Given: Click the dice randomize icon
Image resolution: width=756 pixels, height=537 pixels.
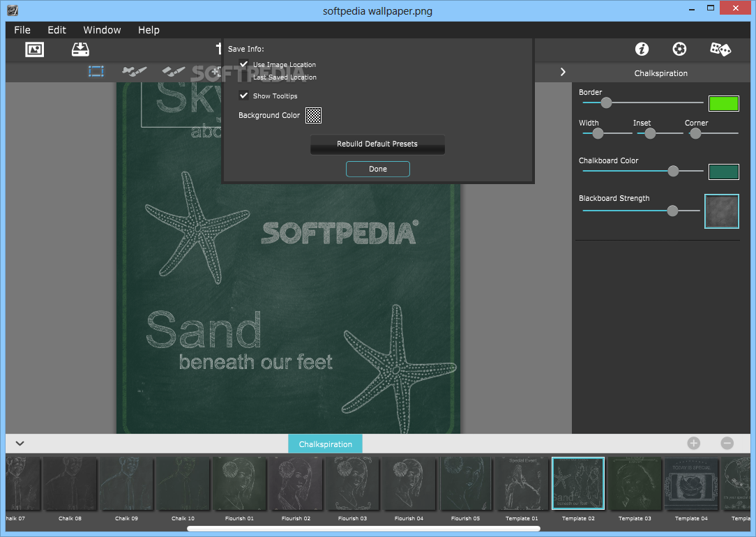Looking at the screenshot, I should coord(720,49).
